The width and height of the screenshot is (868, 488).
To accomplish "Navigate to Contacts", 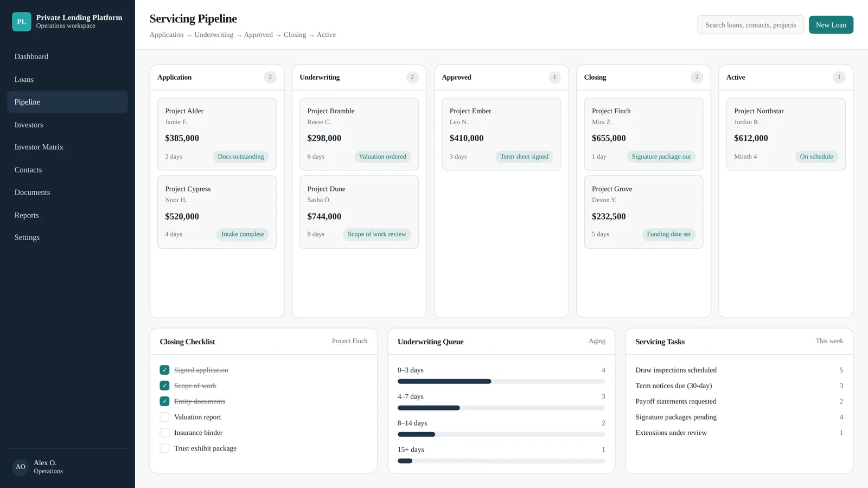I will (x=67, y=170).
